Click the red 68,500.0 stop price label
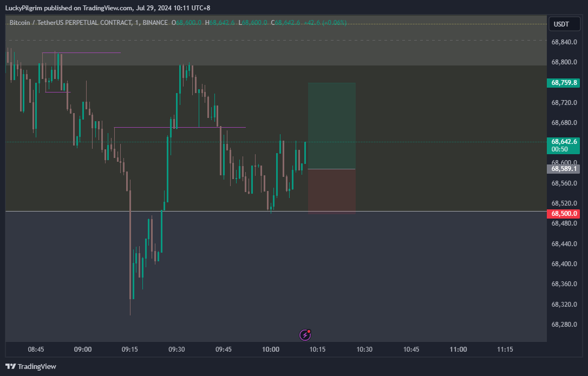588x376 pixels. [x=563, y=214]
